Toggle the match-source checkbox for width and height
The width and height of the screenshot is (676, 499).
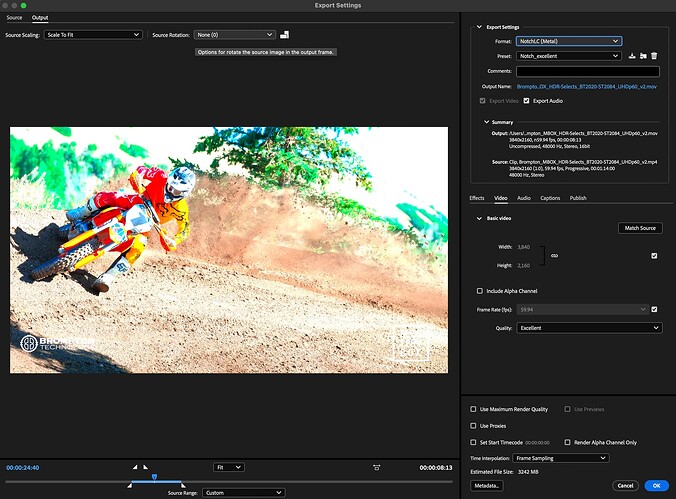[x=654, y=256]
